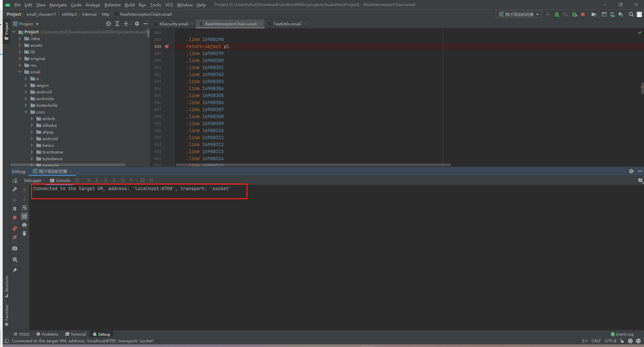Viewport: 644px width, 347px height.
Task: Collapse the com folder
Action: point(26,112)
